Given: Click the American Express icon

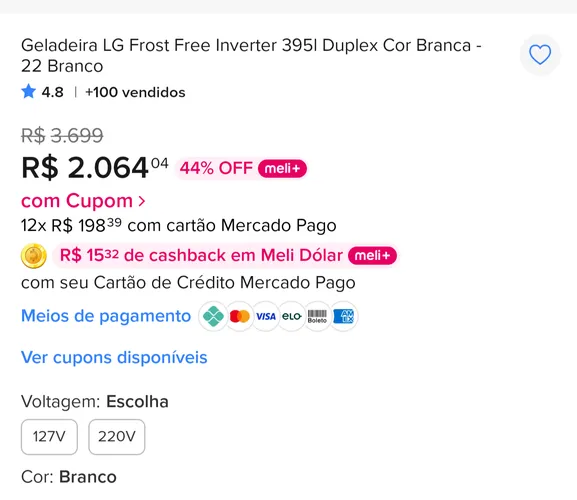Looking at the screenshot, I should coord(343,316).
